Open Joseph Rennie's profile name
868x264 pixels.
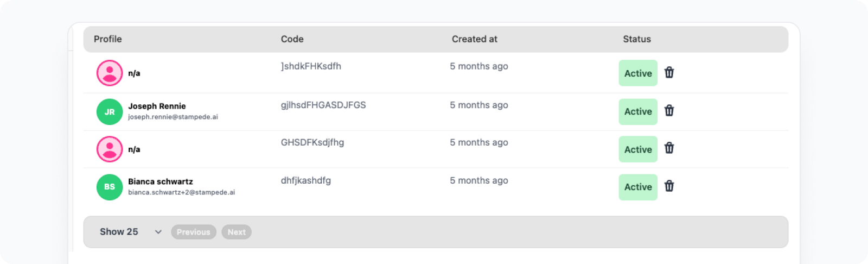coord(157,106)
